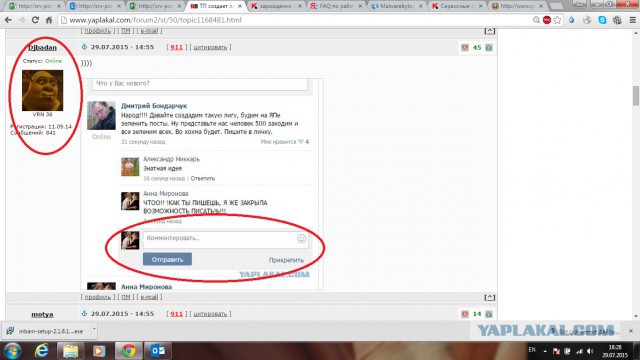This screenshot has height=360, width=640.
Task: Downvote motya's post with red minus icon
Action: pyautogui.click(x=464, y=314)
